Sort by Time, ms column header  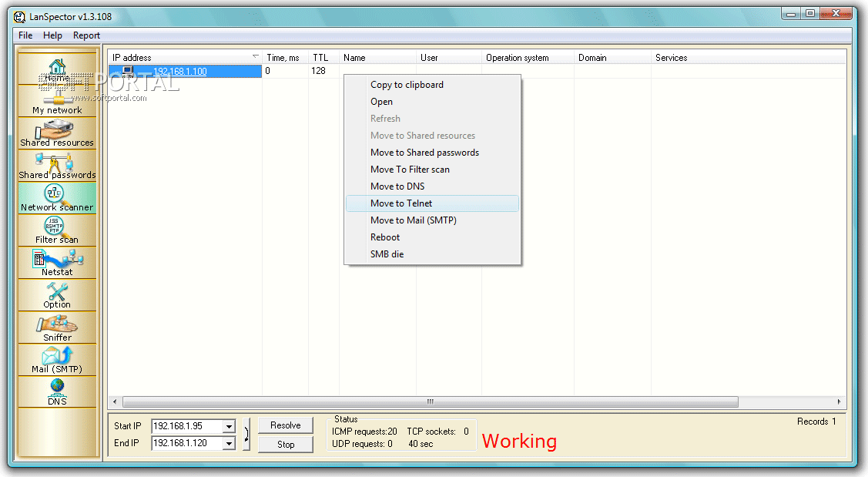(285, 58)
